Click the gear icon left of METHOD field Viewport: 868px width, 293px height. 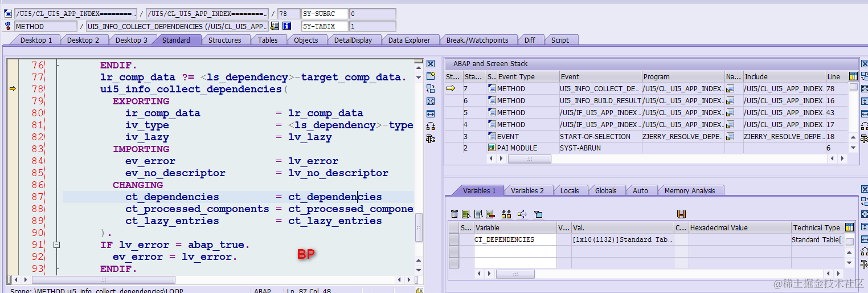point(8,26)
